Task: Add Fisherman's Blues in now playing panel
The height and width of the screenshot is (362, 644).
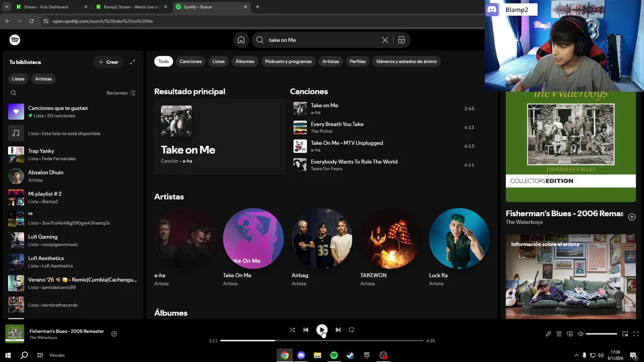Action: click(x=632, y=217)
